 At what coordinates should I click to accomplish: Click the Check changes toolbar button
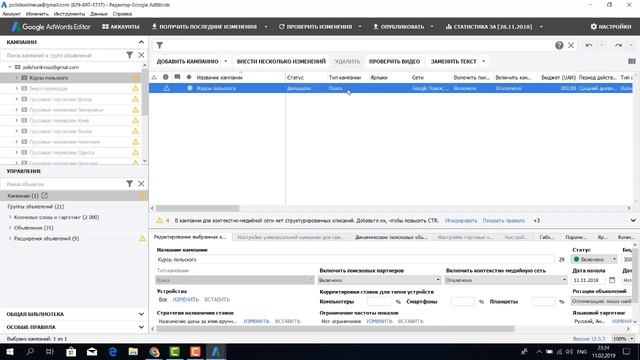(315, 27)
